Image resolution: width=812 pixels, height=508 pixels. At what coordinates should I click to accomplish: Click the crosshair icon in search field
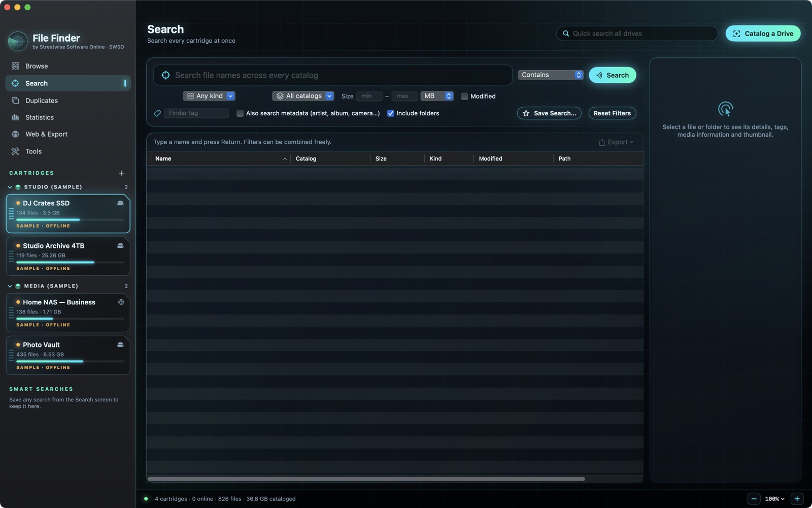[x=165, y=75]
